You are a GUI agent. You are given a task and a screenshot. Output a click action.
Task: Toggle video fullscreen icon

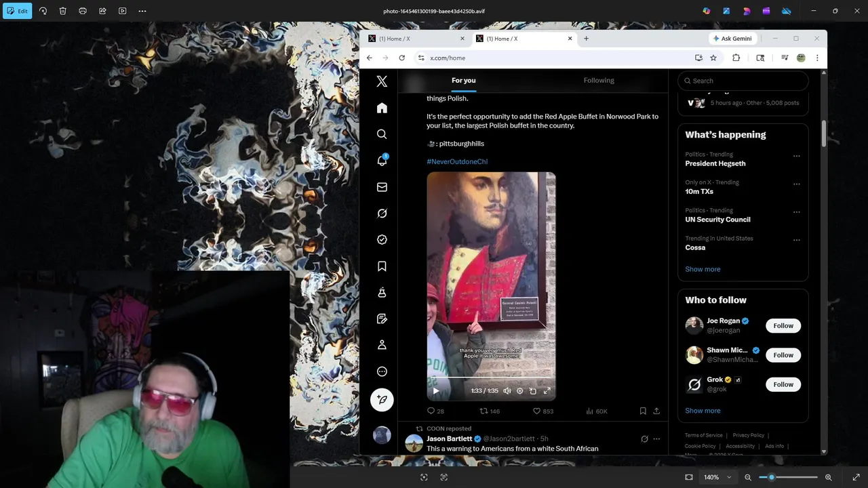tap(547, 390)
